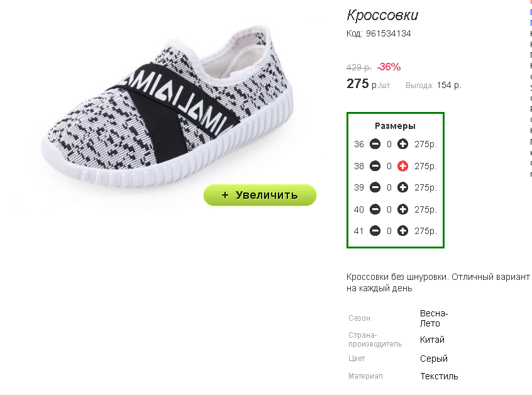
Task: Increase quantity for size 40
Action: pos(402,209)
